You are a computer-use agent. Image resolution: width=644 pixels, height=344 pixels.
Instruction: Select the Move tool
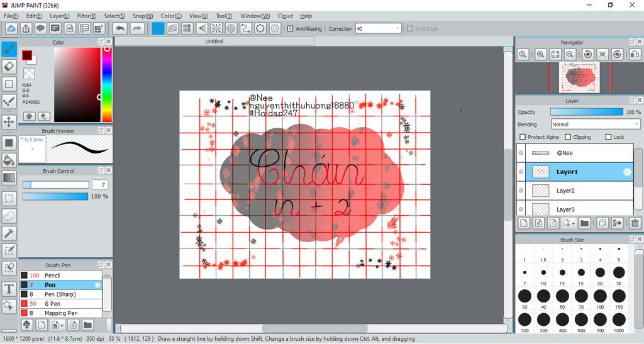[x=9, y=122]
